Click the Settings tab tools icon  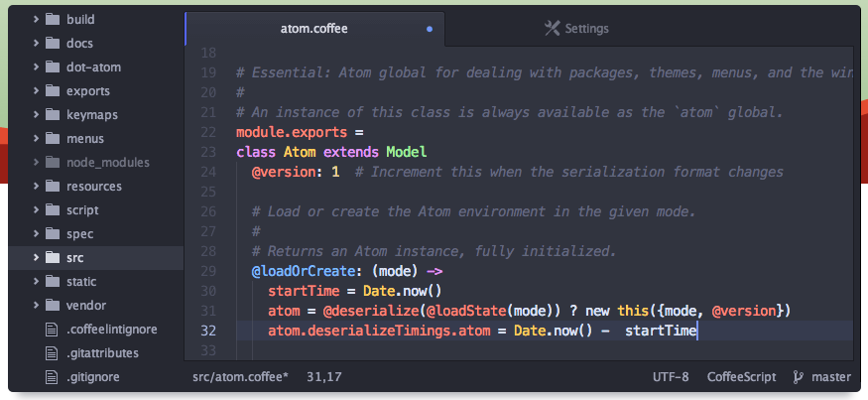552,28
